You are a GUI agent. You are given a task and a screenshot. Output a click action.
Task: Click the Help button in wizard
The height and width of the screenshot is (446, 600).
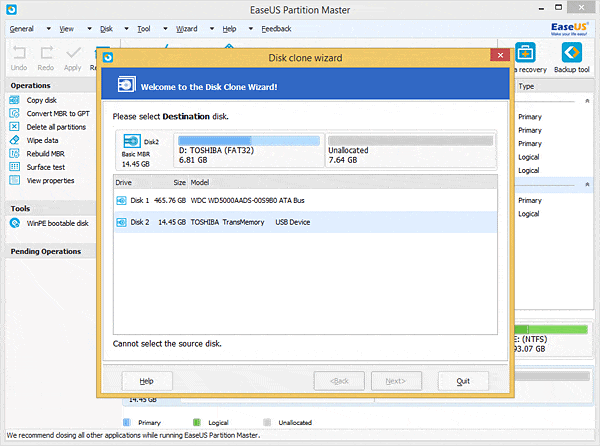point(147,381)
